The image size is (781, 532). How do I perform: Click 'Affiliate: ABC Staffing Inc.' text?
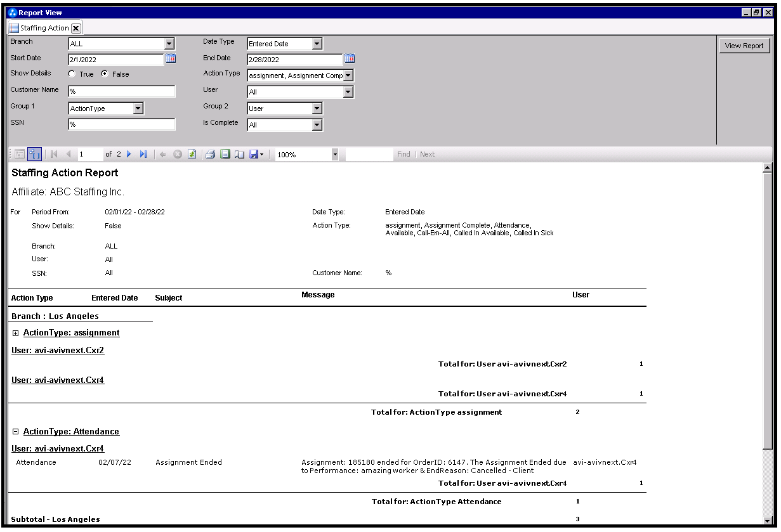[x=68, y=191]
